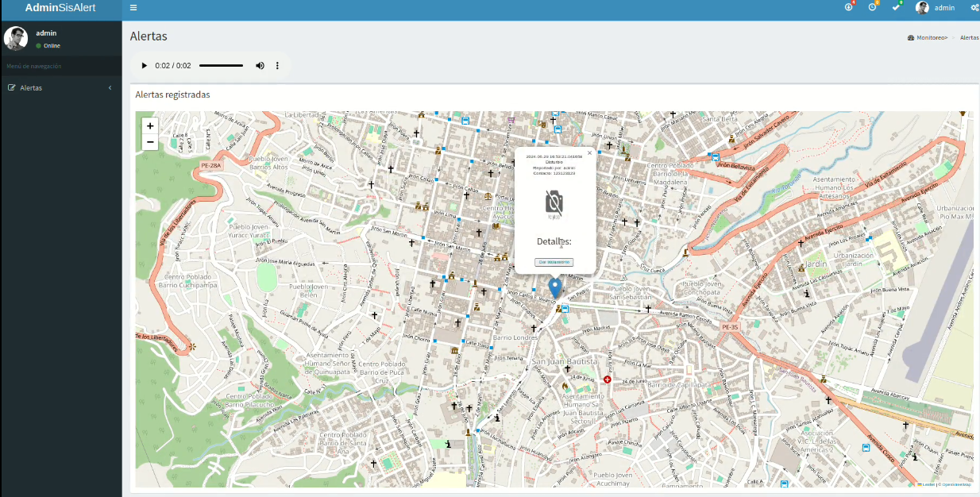Mute the audio player volume

(260, 66)
